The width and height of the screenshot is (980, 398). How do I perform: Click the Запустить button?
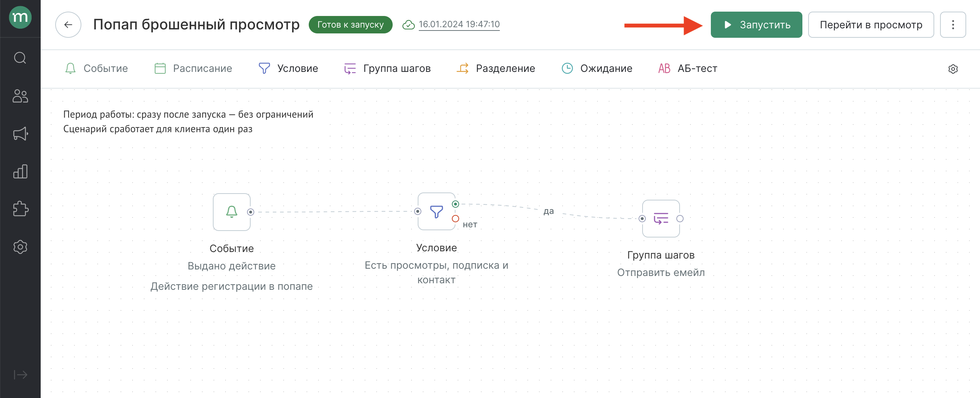pyautogui.click(x=756, y=25)
